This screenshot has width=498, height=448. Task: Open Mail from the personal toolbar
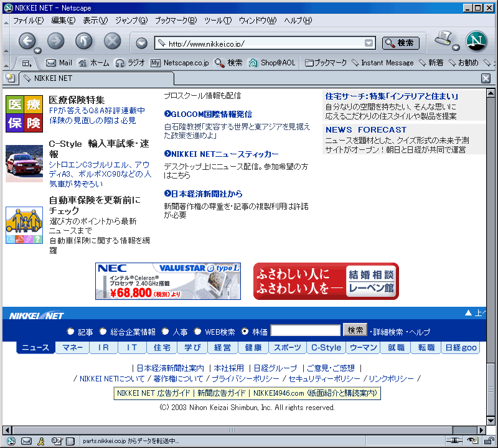tap(59, 63)
